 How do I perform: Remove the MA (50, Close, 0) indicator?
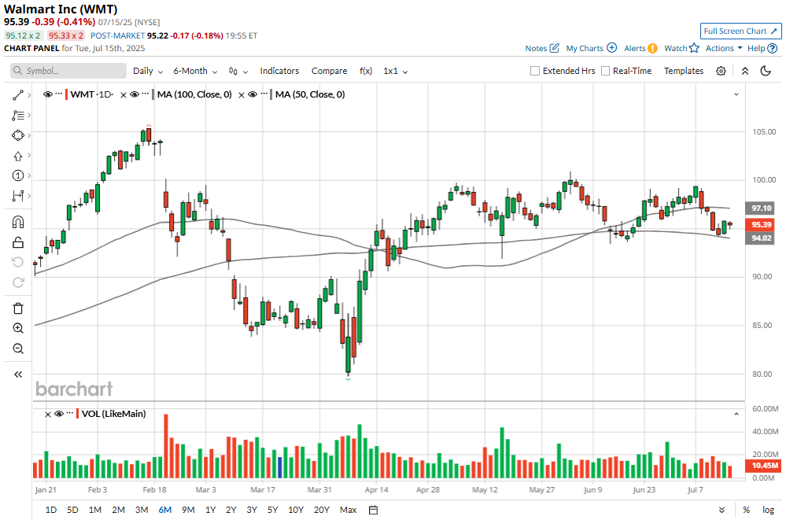tap(242, 94)
